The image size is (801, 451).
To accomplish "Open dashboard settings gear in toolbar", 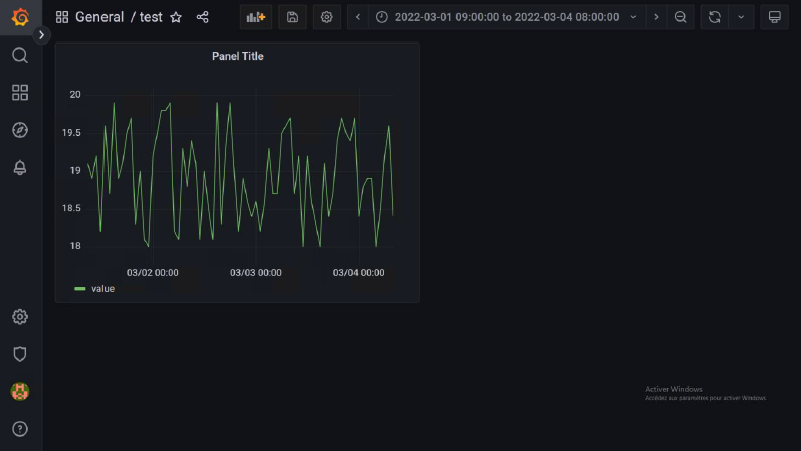I will click(326, 17).
